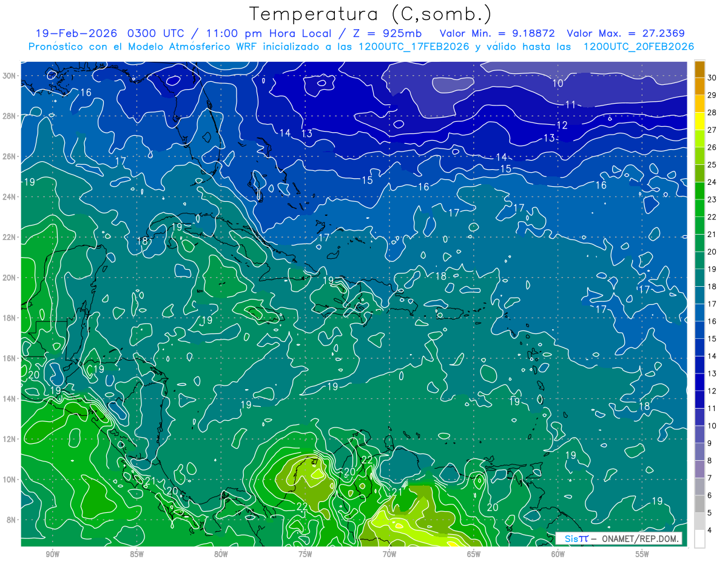Screen dimensions: 728x562
Task: Click the '26N' latitude axis label
Action: (x=10, y=156)
